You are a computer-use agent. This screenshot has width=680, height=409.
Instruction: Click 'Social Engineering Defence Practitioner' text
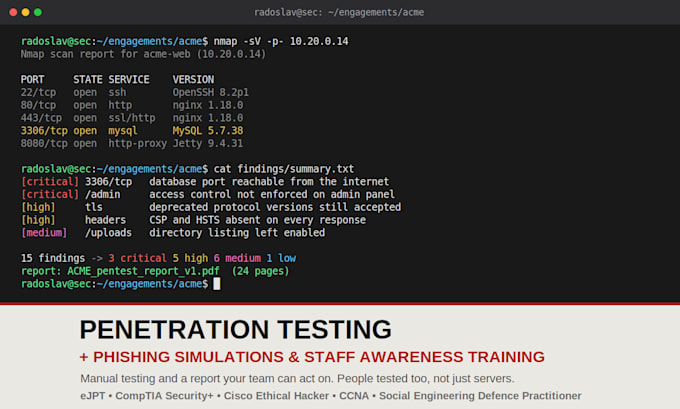(x=480, y=396)
